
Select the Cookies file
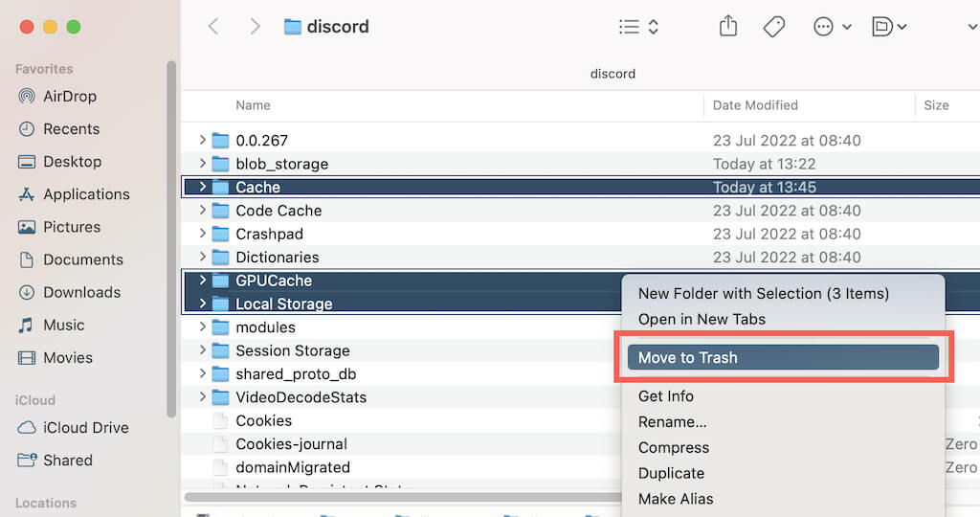[263, 420]
